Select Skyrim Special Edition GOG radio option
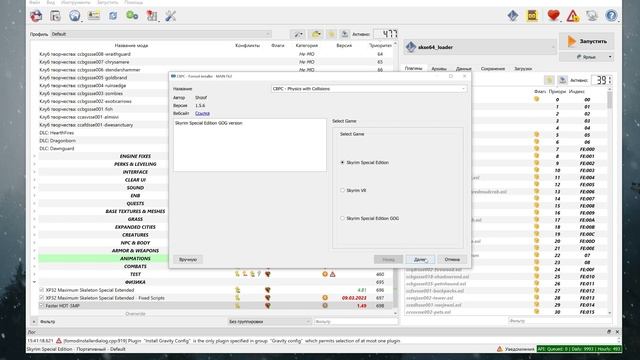 pyautogui.click(x=342, y=218)
